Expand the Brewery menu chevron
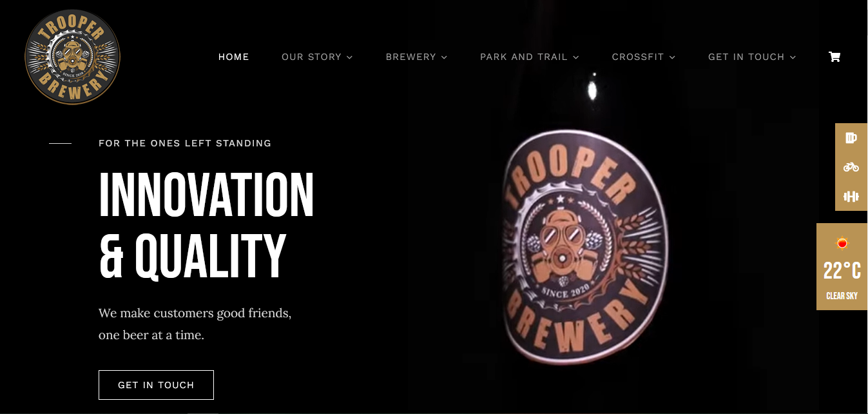Screen dimensions: 868x414 444,57
